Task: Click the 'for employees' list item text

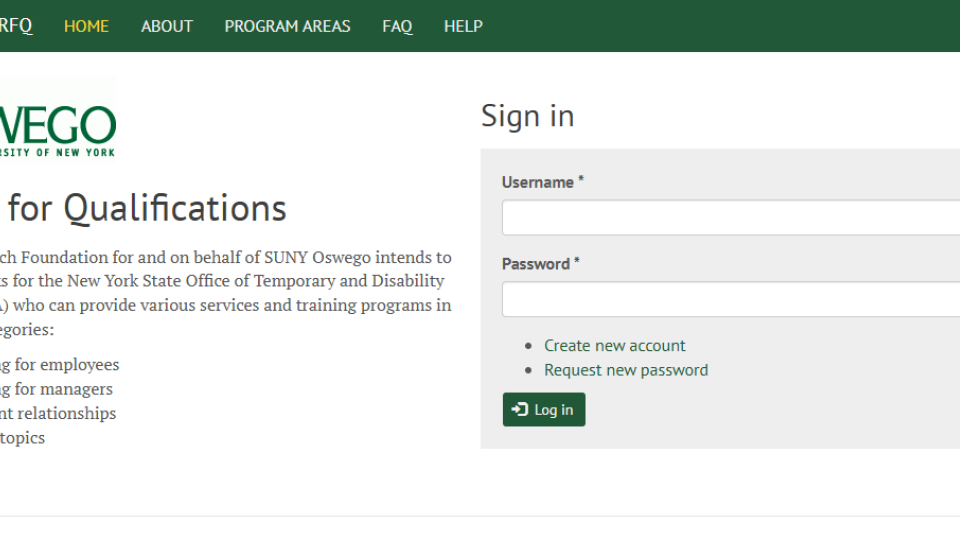Action: [67, 364]
